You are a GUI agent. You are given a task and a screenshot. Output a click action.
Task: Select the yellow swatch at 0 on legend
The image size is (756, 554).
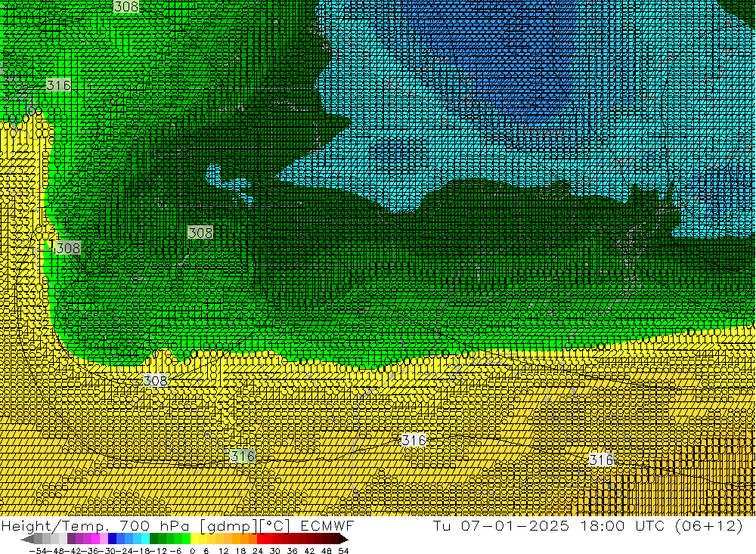194,539
